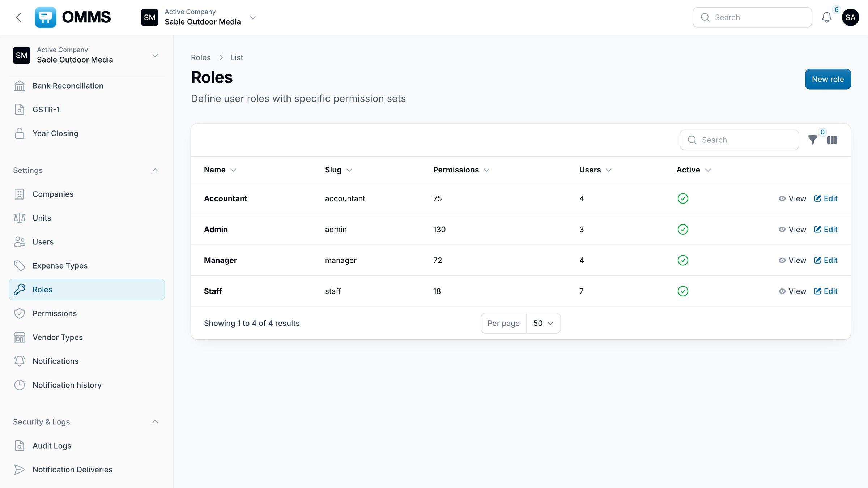
Task: Sort by the Users column
Action: pyautogui.click(x=595, y=170)
